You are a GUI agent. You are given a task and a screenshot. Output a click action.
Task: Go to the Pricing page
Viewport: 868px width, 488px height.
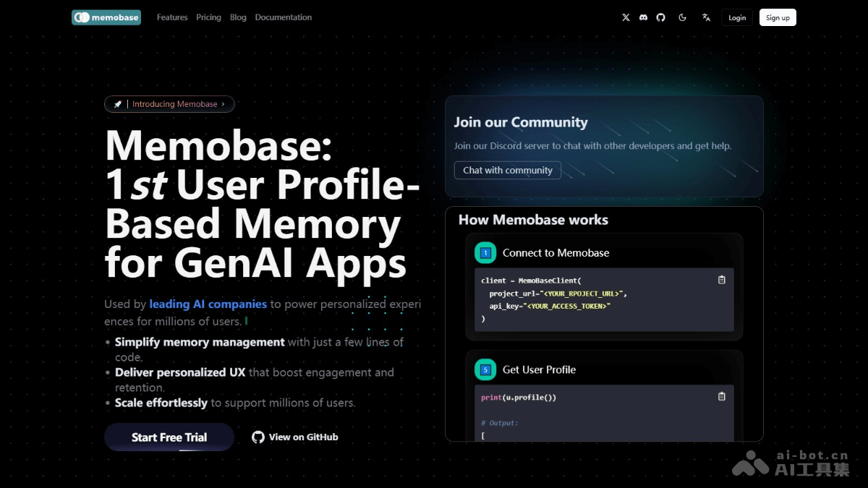click(208, 17)
